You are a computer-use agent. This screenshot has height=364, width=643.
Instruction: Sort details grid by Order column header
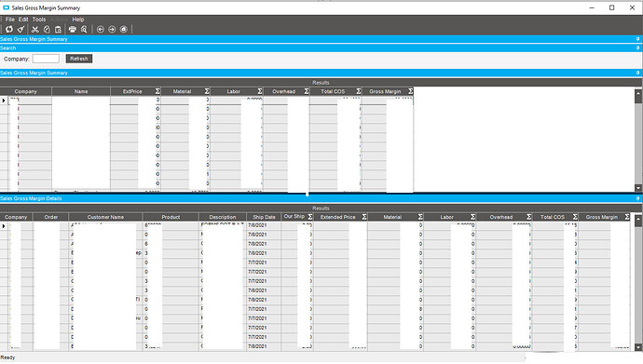[x=51, y=217]
